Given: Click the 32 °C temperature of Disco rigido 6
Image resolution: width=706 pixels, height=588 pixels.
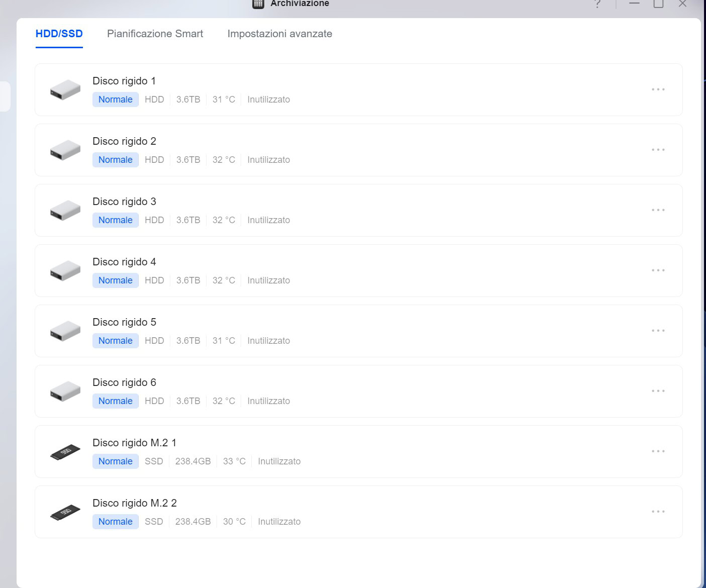Looking at the screenshot, I should click(x=224, y=401).
